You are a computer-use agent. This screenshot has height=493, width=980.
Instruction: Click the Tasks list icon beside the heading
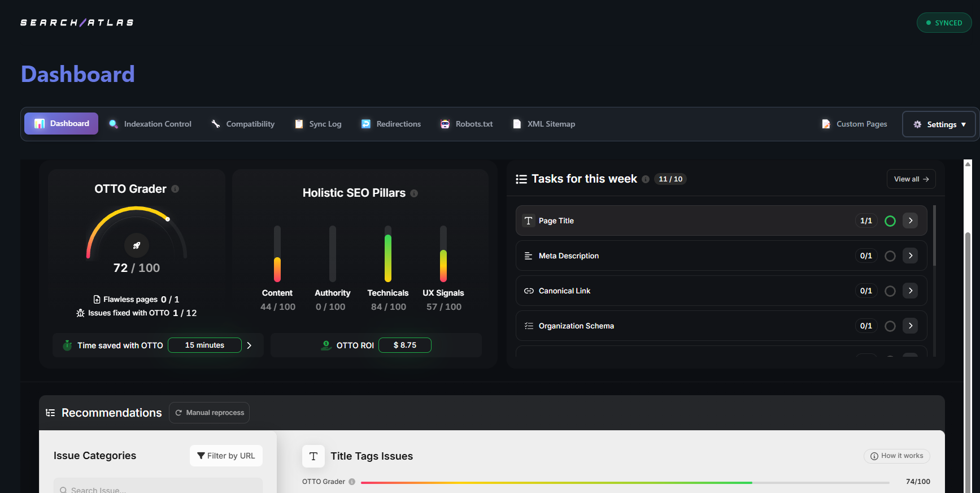pyautogui.click(x=521, y=179)
